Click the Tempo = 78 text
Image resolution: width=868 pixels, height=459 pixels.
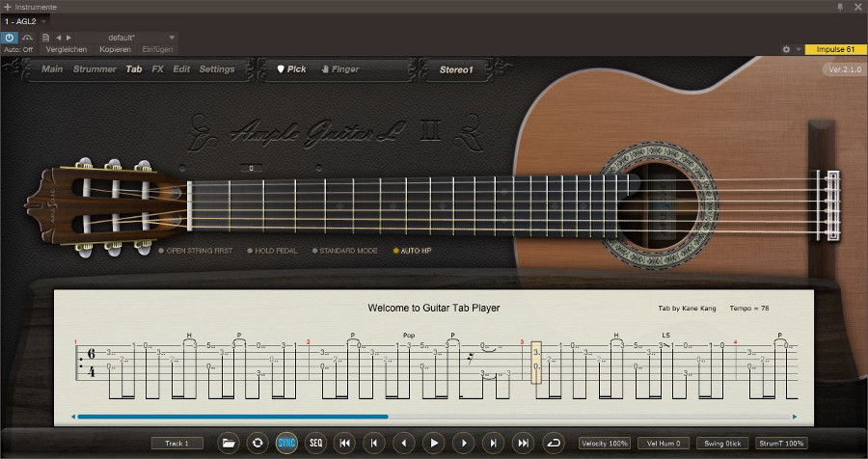tap(749, 309)
